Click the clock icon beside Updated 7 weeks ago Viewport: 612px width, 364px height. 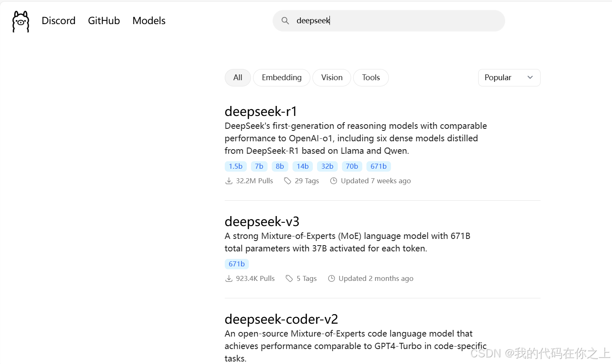(x=334, y=180)
